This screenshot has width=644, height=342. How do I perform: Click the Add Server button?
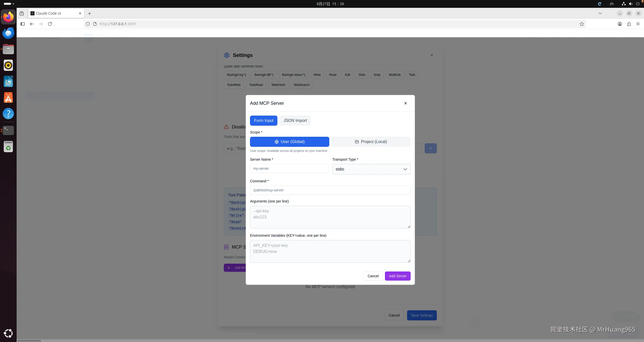397,276
